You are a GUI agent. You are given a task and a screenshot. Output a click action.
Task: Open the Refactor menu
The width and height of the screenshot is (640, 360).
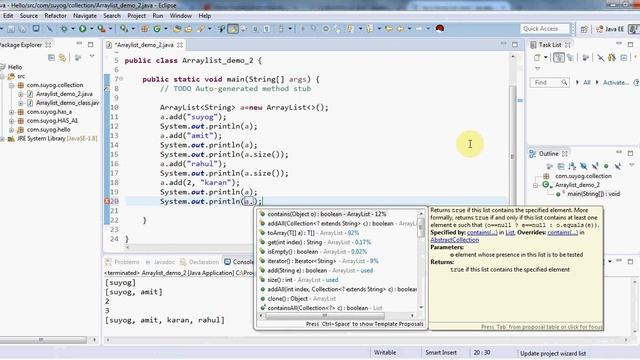tap(55, 16)
